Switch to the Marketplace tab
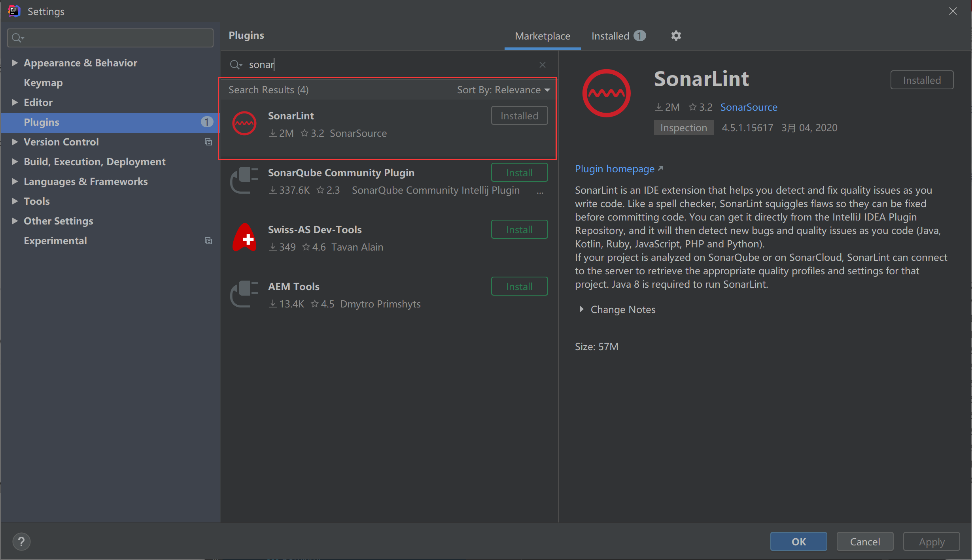The height and width of the screenshot is (560, 972). [x=542, y=36]
